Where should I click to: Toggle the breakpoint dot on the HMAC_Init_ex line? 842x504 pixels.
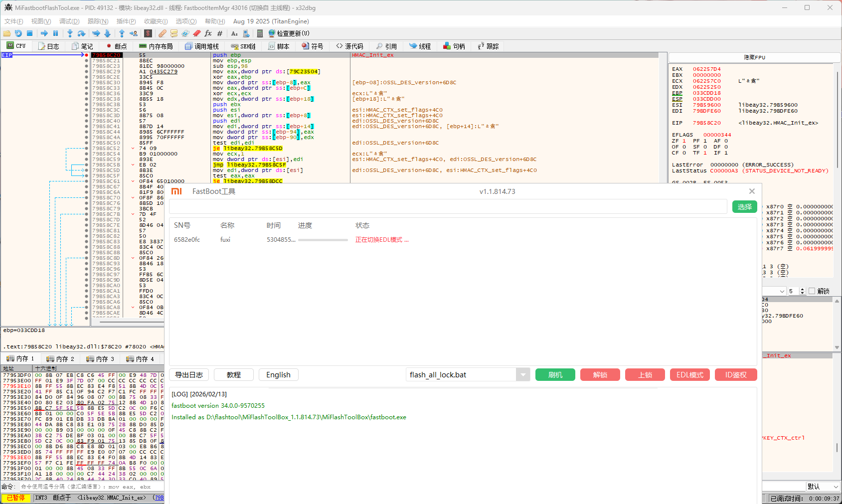[87, 55]
